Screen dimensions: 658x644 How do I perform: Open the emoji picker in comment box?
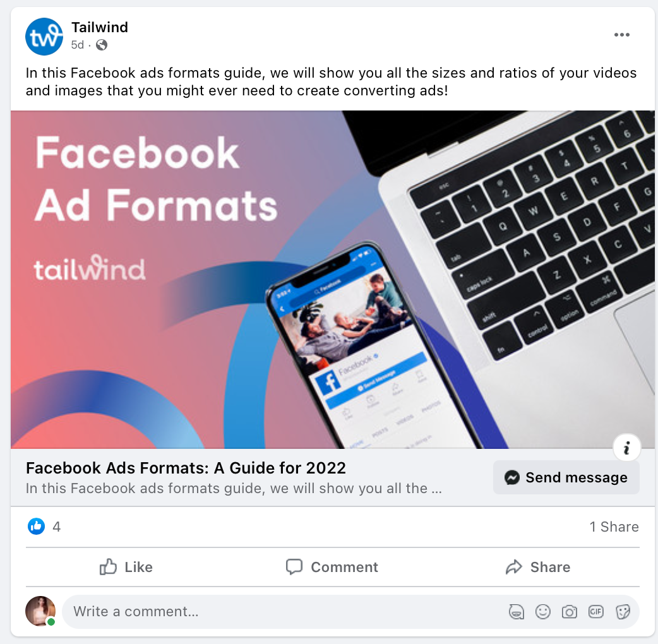542,612
